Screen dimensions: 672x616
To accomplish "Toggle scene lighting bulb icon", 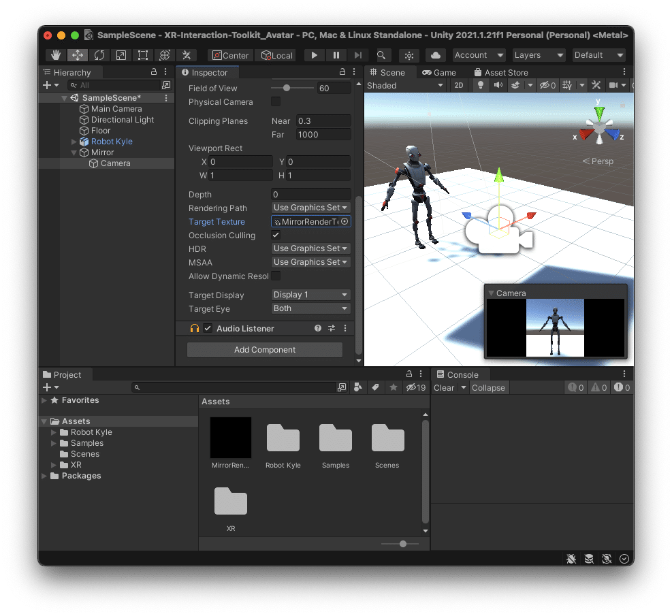I will [x=481, y=85].
